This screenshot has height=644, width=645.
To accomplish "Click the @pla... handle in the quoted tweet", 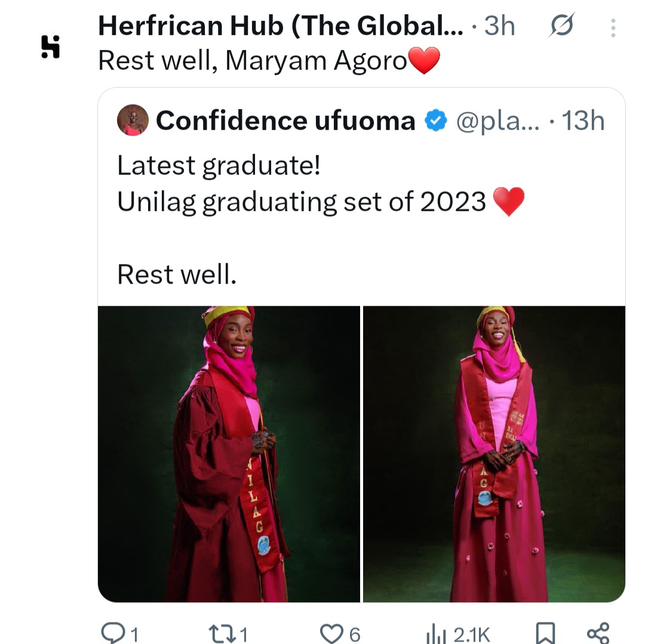I will point(498,121).
